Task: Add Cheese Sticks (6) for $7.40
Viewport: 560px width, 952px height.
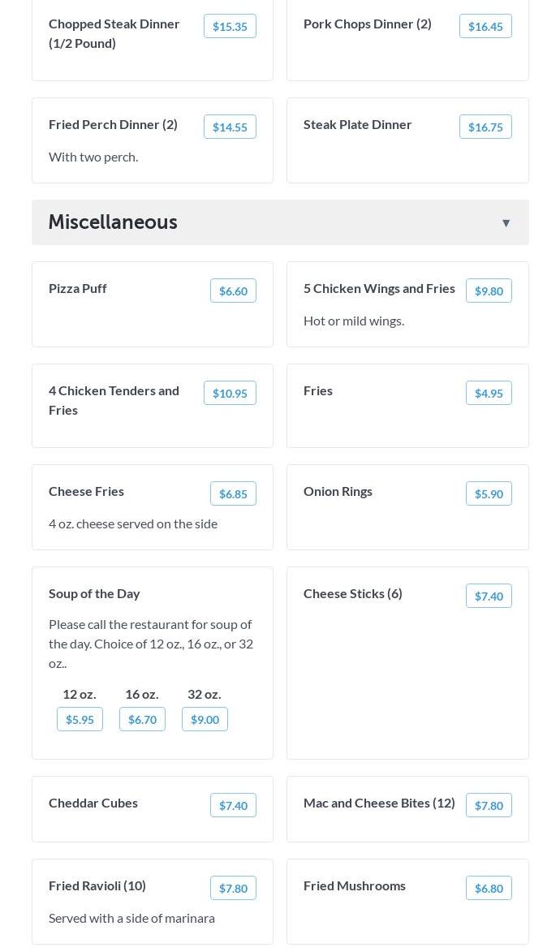Action: (x=489, y=596)
